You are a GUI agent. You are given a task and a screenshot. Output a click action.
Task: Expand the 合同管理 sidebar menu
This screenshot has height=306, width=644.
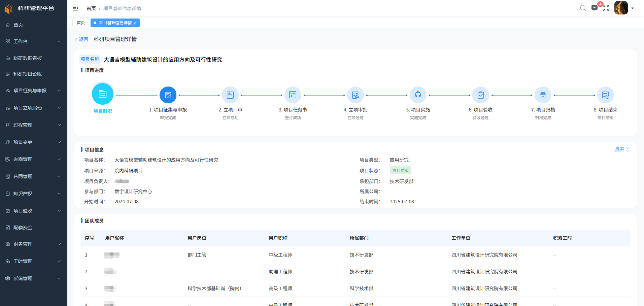[x=33, y=176]
